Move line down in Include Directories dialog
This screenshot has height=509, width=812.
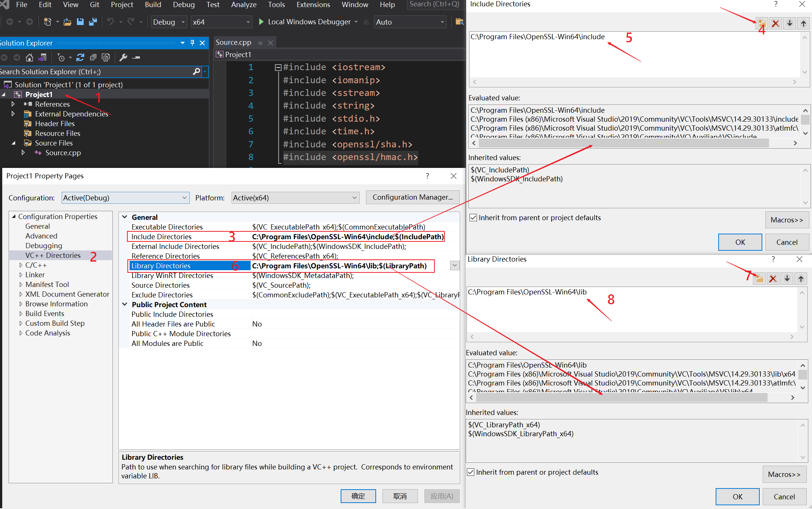[790, 24]
